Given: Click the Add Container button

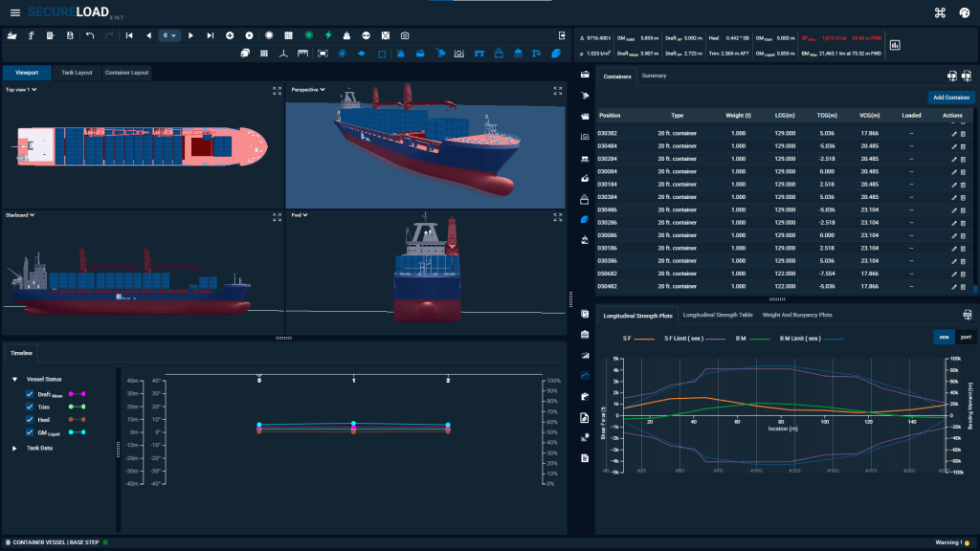Looking at the screenshot, I should pyautogui.click(x=951, y=98).
